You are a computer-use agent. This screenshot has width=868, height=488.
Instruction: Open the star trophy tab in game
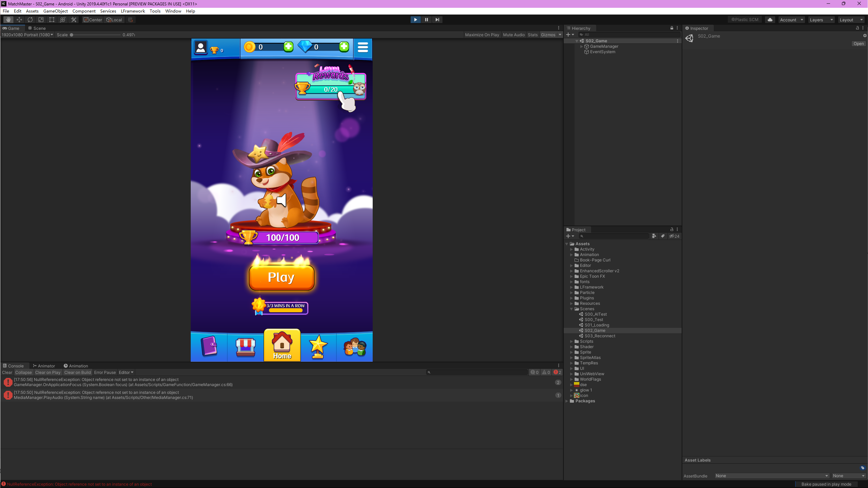[x=318, y=346]
